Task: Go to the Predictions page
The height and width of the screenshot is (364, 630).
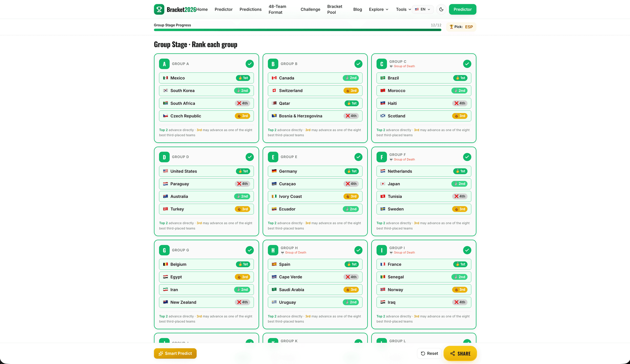Action: pyautogui.click(x=250, y=10)
